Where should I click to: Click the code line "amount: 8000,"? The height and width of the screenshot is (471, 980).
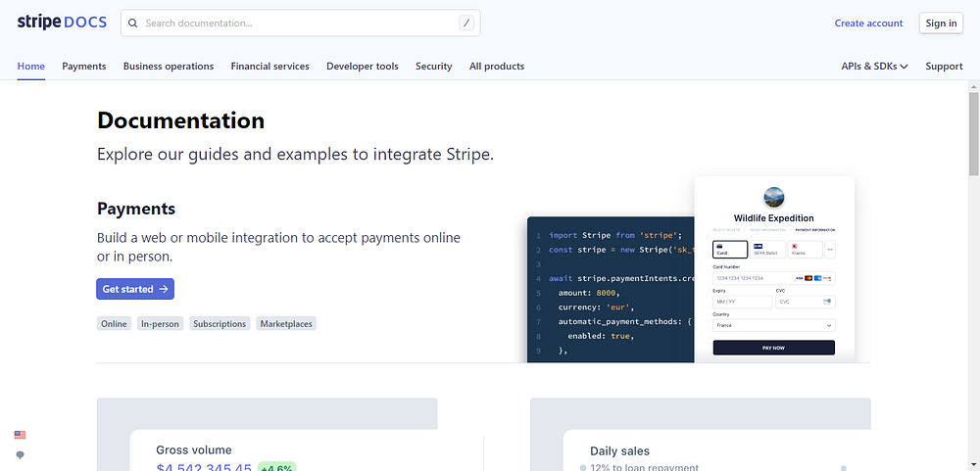(x=589, y=293)
